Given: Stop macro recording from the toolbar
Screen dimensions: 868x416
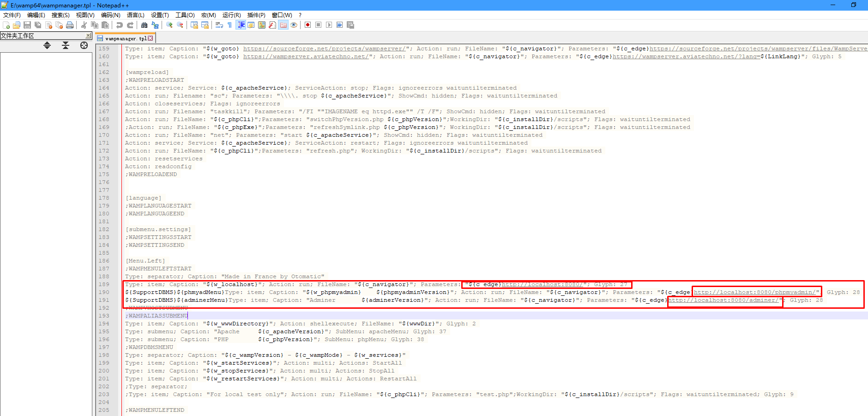Looking at the screenshot, I should click(319, 25).
